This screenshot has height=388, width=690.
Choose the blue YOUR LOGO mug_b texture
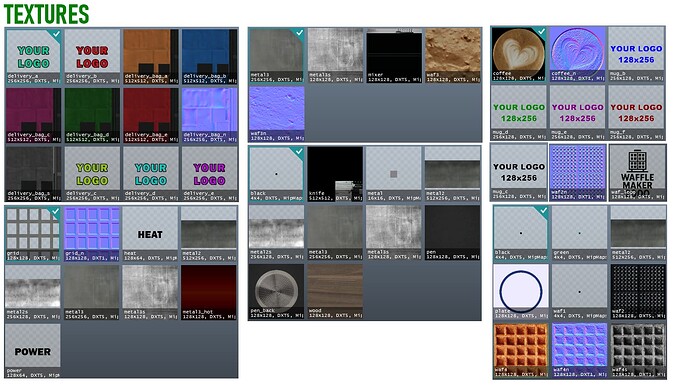point(636,54)
